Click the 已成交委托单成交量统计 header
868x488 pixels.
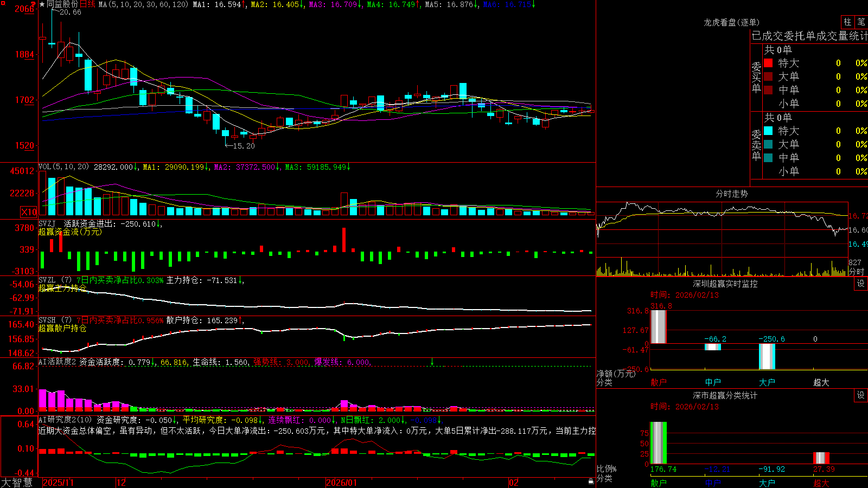click(x=809, y=36)
